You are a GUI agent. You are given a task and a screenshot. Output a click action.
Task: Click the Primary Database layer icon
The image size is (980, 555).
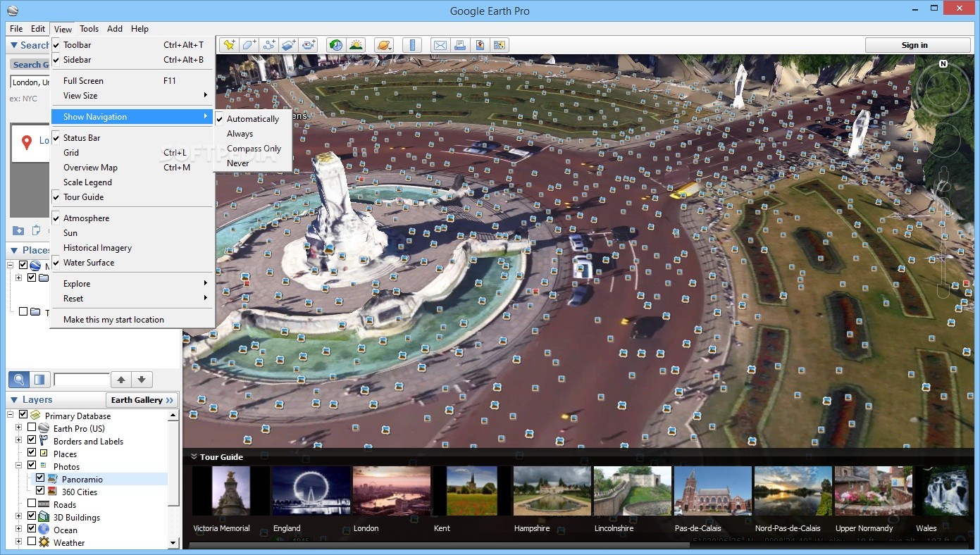coord(35,416)
